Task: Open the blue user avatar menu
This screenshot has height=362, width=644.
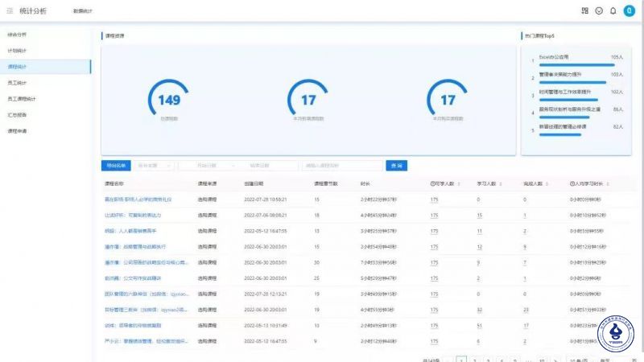Action: pyautogui.click(x=629, y=11)
